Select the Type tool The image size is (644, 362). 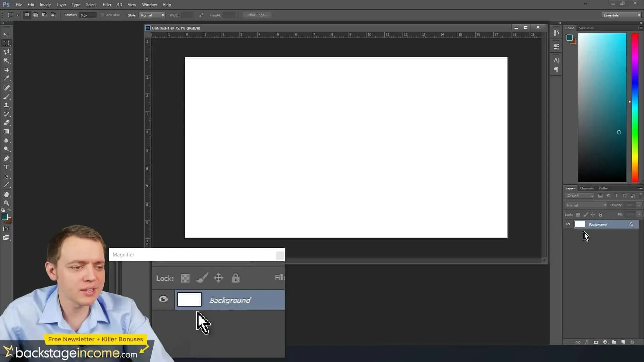click(6, 167)
